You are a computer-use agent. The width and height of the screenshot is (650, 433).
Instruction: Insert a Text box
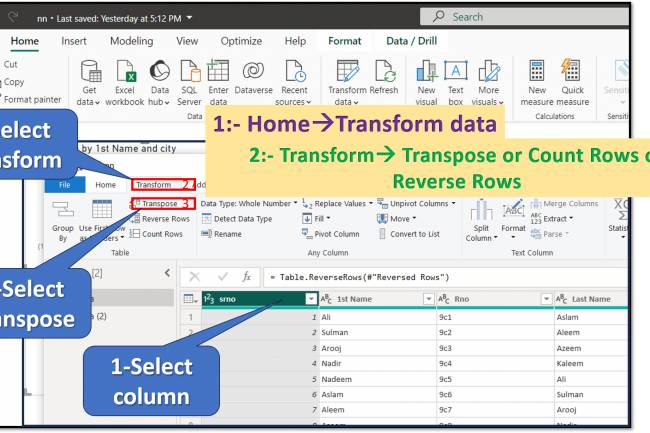(x=456, y=83)
